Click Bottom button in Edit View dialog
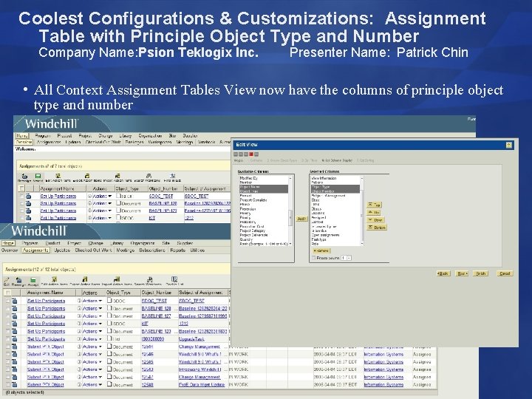 [x=377, y=228]
